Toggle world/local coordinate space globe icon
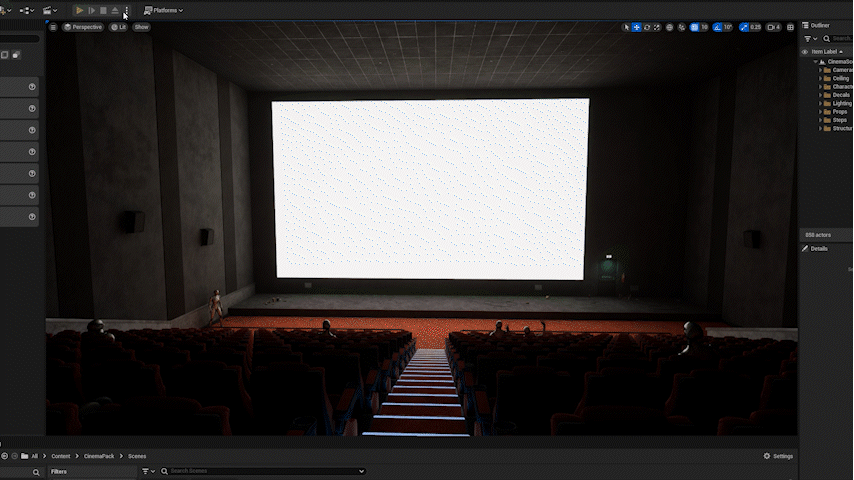The image size is (854, 480). [x=670, y=27]
